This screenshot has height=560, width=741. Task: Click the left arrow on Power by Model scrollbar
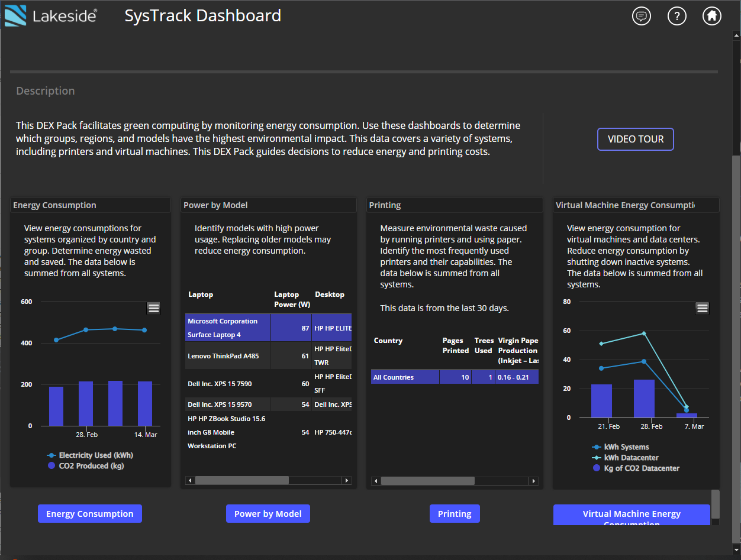(189, 480)
